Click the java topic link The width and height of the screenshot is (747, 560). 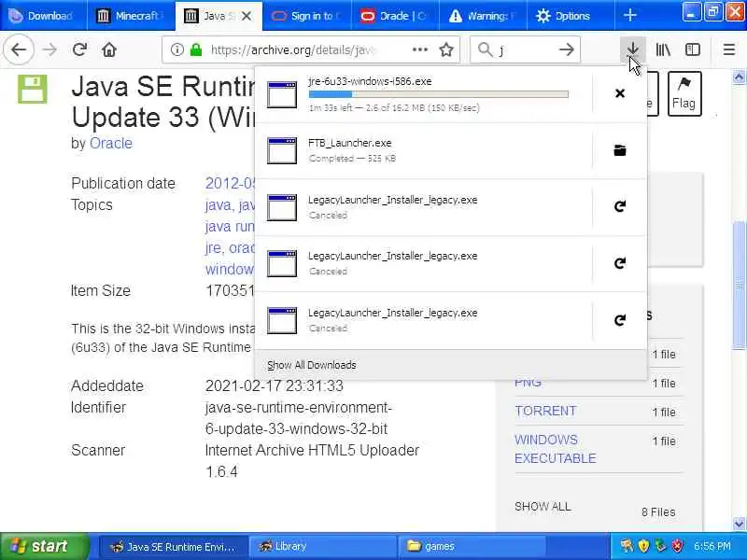pyautogui.click(x=218, y=205)
